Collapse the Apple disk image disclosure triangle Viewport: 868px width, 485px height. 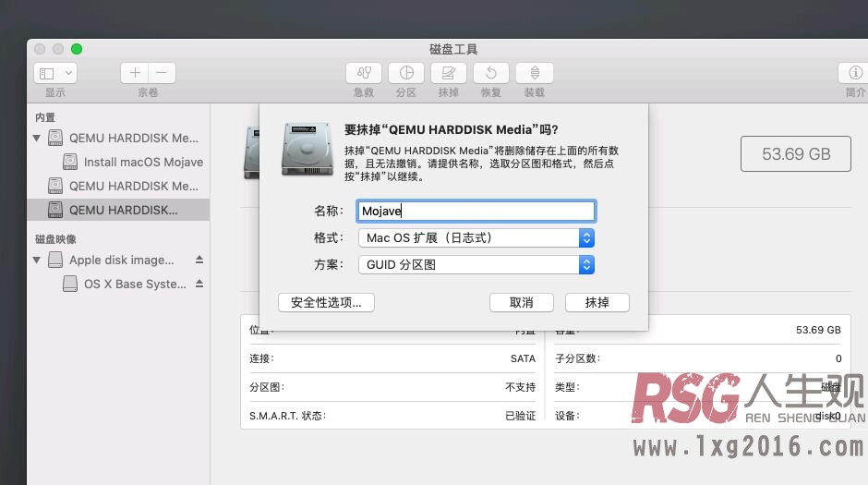click(37, 260)
